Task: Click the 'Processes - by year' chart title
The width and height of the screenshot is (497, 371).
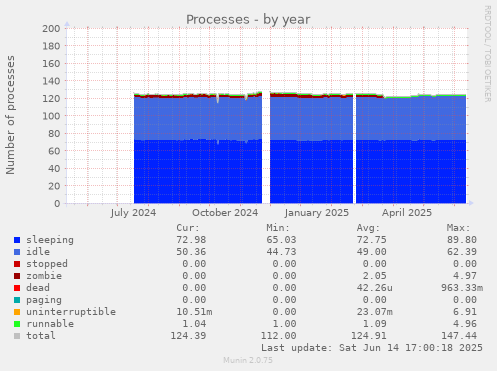Action: (248, 20)
